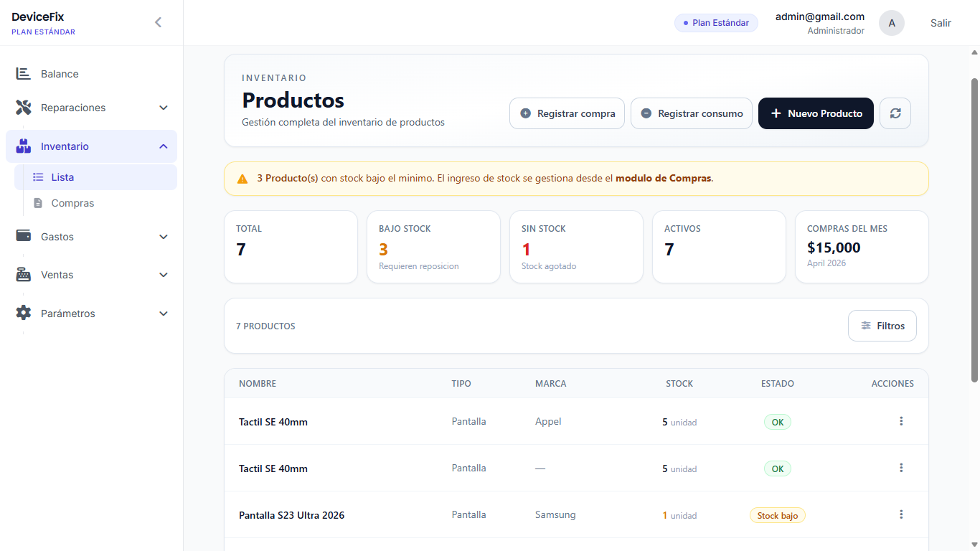
Task: Open the Balance section icon
Action: (x=23, y=74)
